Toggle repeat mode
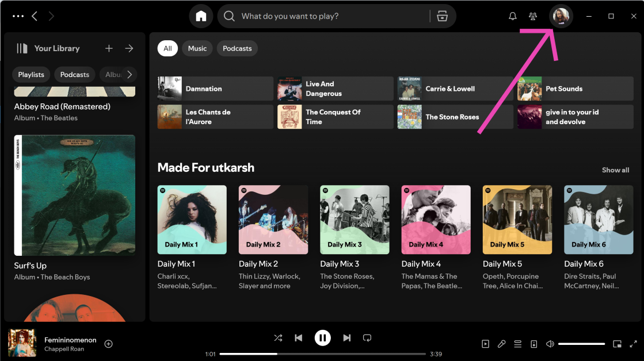 tap(367, 338)
